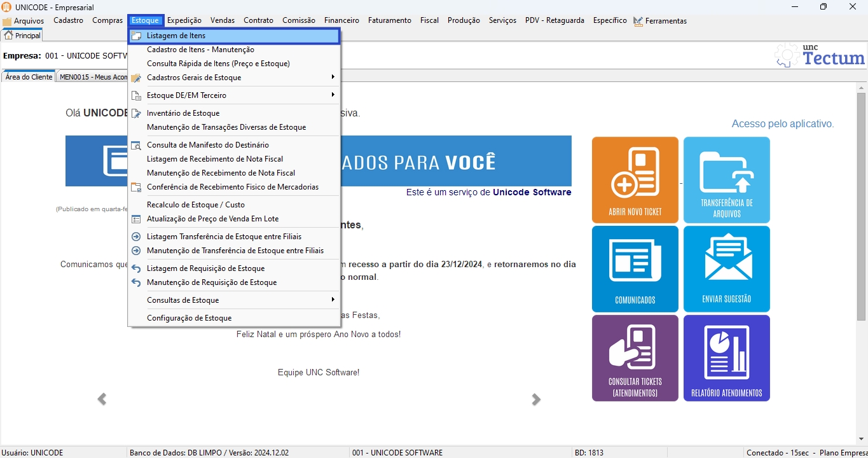Choose Inventário de Estoque from menu
Image resolution: width=868 pixels, height=458 pixels.
pyautogui.click(x=183, y=113)
